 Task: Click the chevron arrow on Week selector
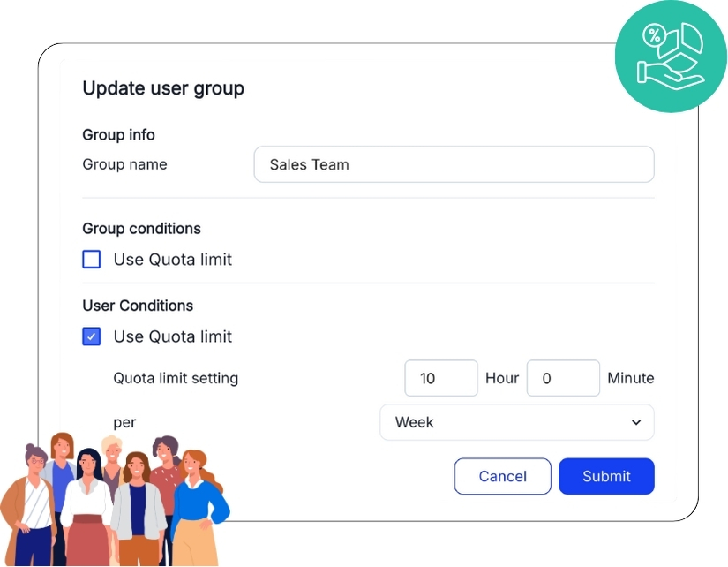[636, 422]
